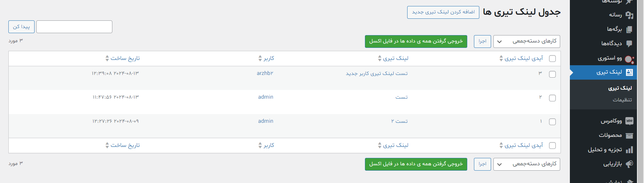Viewport: 644px width, 183px height.
Task: Tick the checkbox for the تست row
Action: click(552, 98)
